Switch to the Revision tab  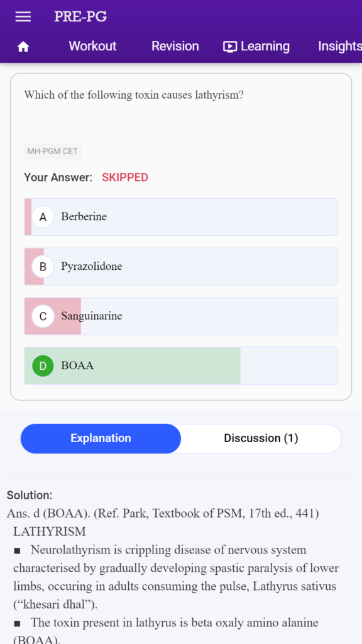coord(175,46)
